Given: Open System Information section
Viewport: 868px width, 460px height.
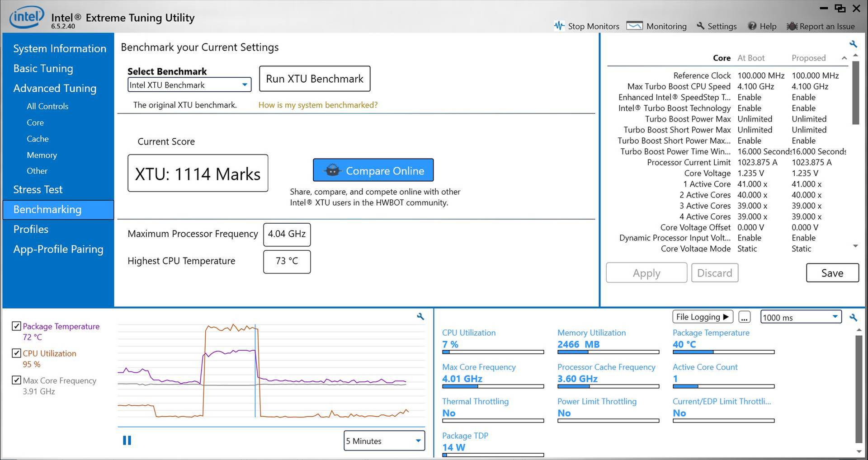Looking at the screenshot, I should (60, 48).
